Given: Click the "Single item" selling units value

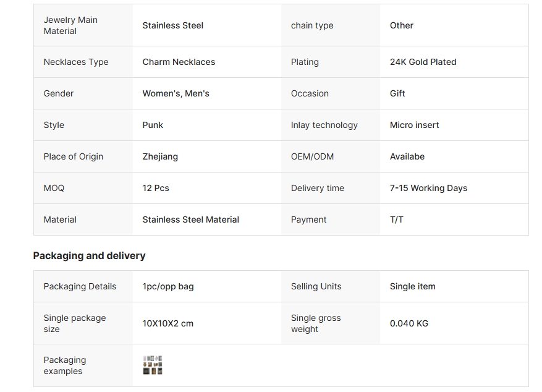Looking at the screenshot, I should coord(412,286).
